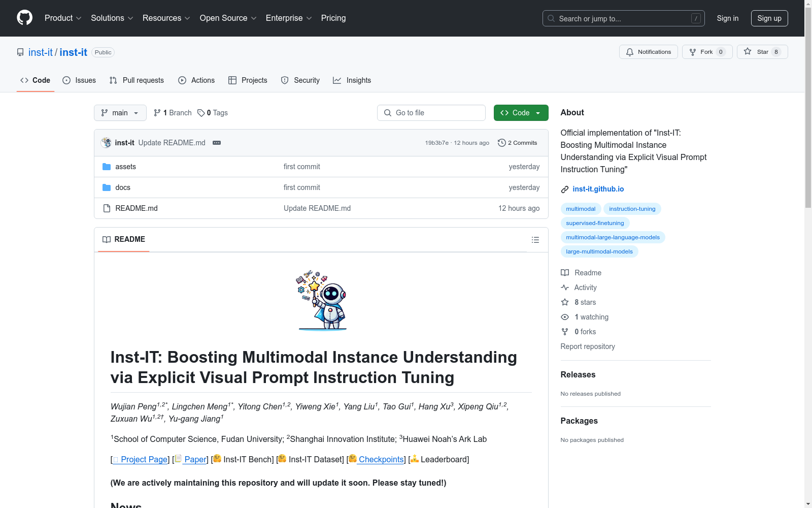812x508 pixels.
Task: Open the Resources dropdown
Action: tap(166, 18)
